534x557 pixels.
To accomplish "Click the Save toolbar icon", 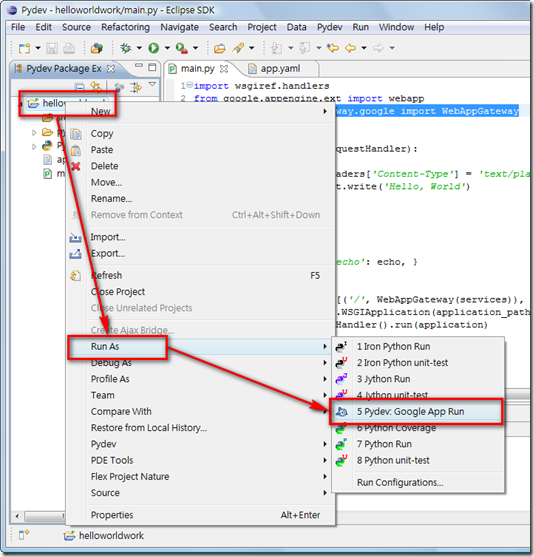I will [52, 48].
